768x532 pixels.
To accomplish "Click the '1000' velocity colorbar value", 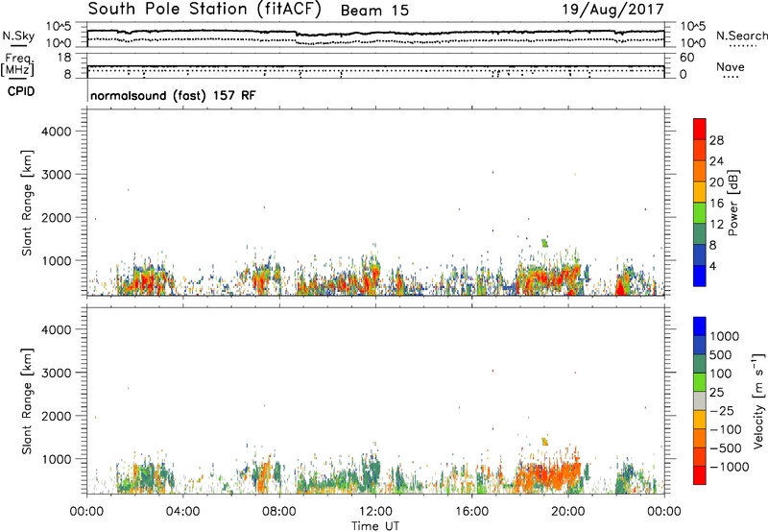I will [x=725, y=336].
